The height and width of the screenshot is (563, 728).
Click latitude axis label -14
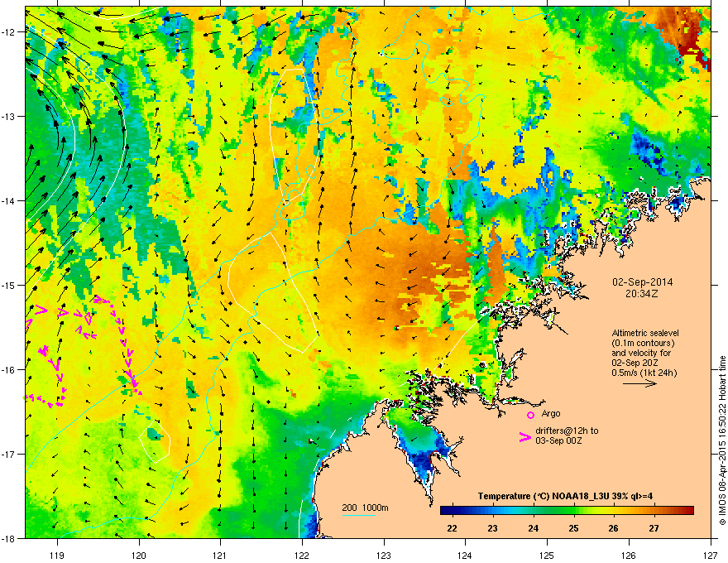pos(8,200)
